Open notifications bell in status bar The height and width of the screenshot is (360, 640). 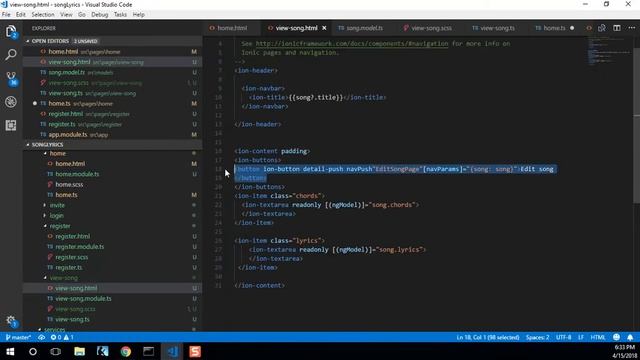630,337
